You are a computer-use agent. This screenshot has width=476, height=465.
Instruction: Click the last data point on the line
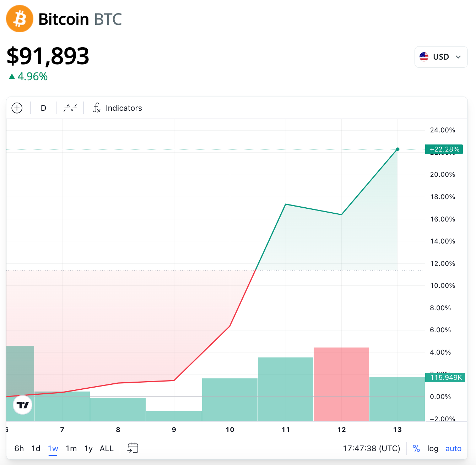pyautogui.click(x=397, y=149)
